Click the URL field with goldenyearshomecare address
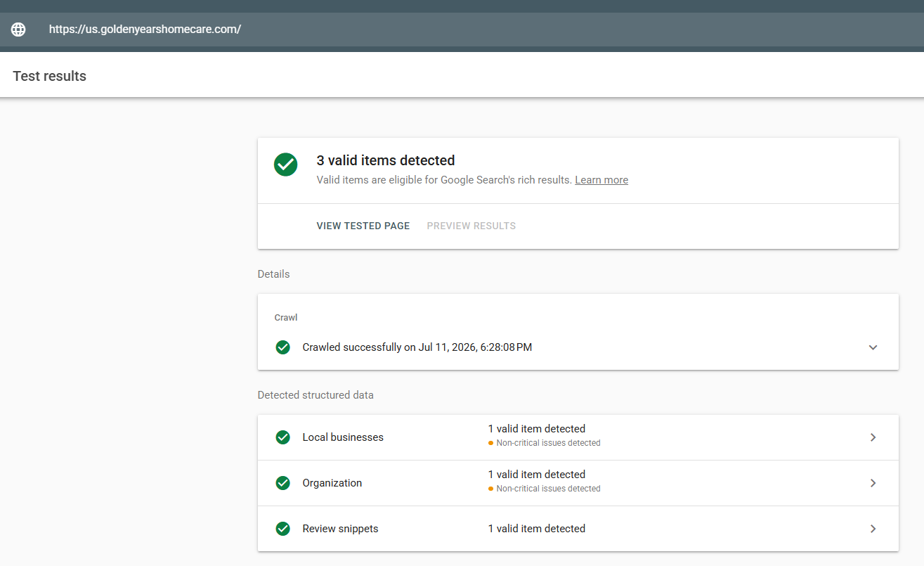The image size is (924, 566). (x=462, y=30)
